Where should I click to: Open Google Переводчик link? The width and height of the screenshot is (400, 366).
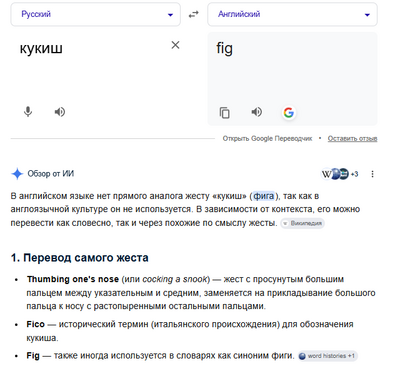[267, 139]
